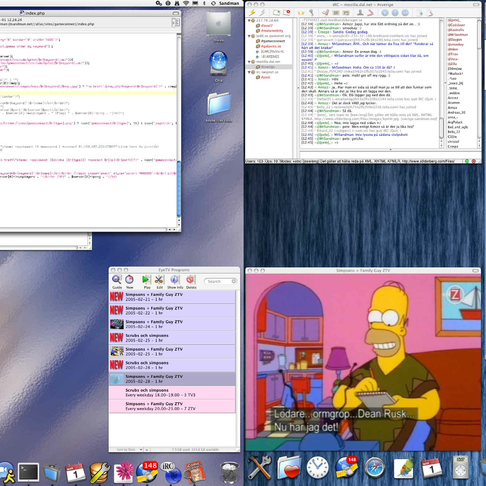Open Safari compass icon in the right dock
Image resolution: width=486 pixels, height=486 pixels.
[375, 467]
